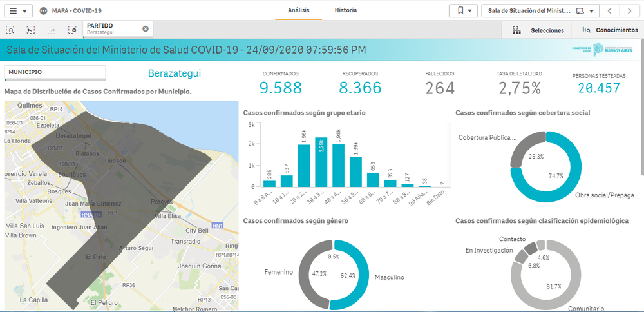Screen dimensions: 644x312
Task: Switch to the Análisis tab
Action: pos(299,10)
